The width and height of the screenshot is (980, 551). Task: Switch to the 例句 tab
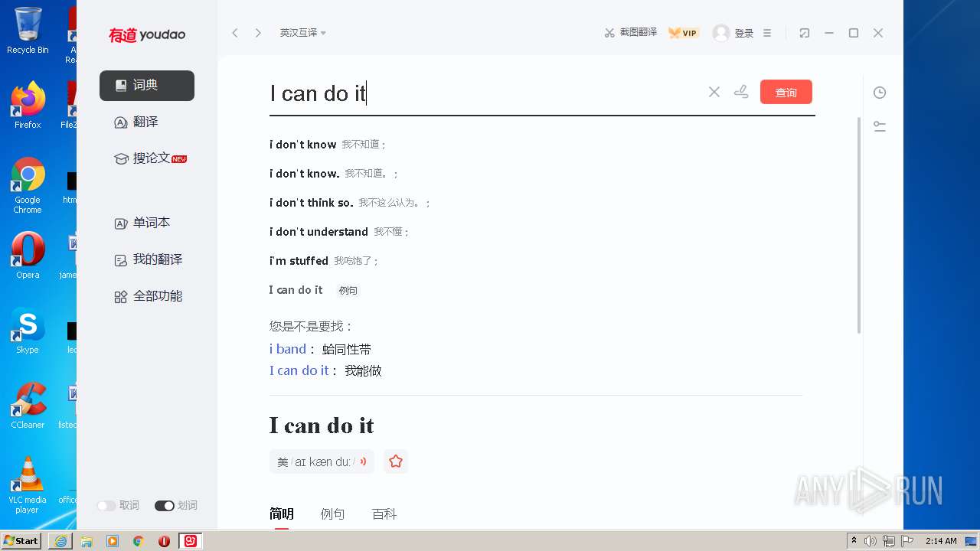[x=332, y=514]
